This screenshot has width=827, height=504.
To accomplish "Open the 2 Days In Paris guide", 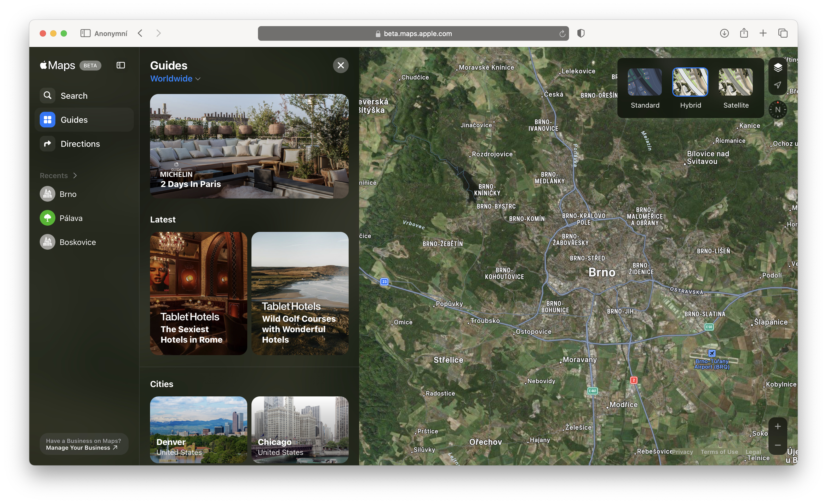I will tap(249, 146).
